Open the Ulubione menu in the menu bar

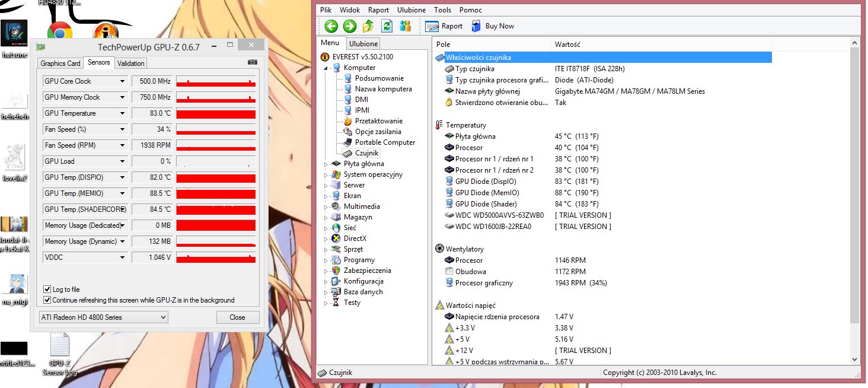[411, 10]
